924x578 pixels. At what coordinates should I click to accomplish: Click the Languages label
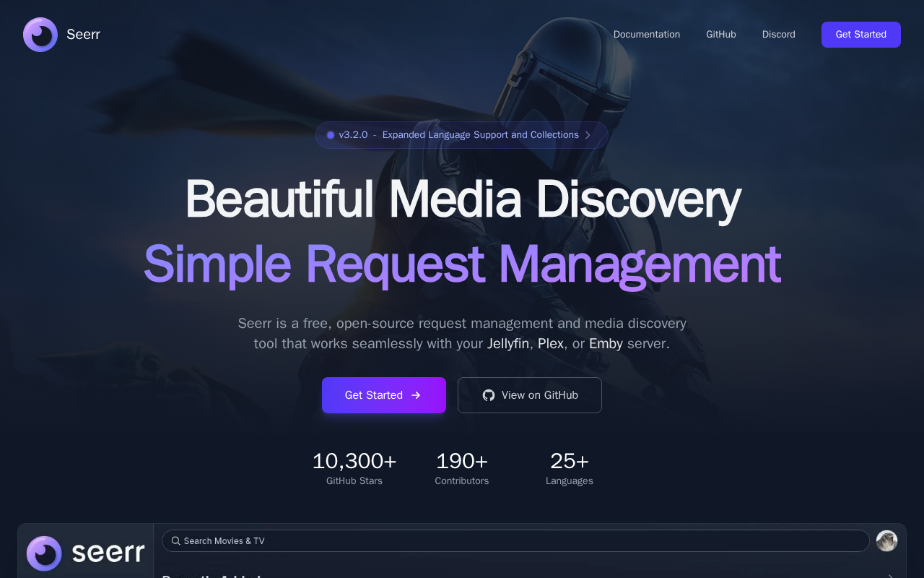point(570,481)
